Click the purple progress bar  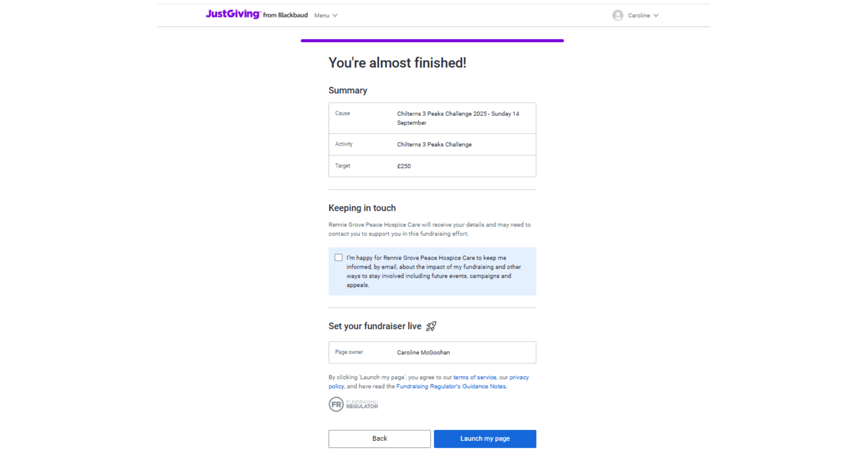tap(432, 41)
